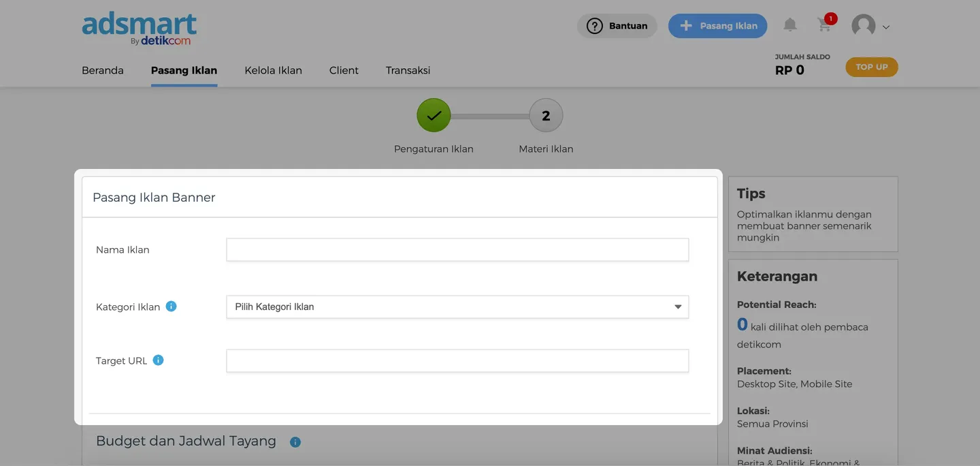The width and height of the screenshot is (980, 466).
Task: Go to the Beranda tab
Action: pyautogui.click(x=103, y=70)
